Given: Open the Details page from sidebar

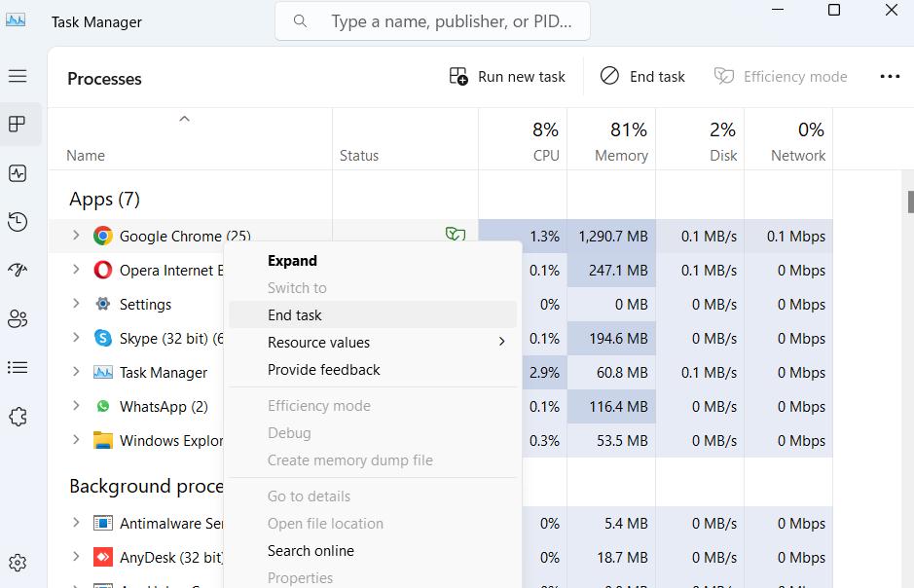Looking at the screenshot, I should point(18,367).
